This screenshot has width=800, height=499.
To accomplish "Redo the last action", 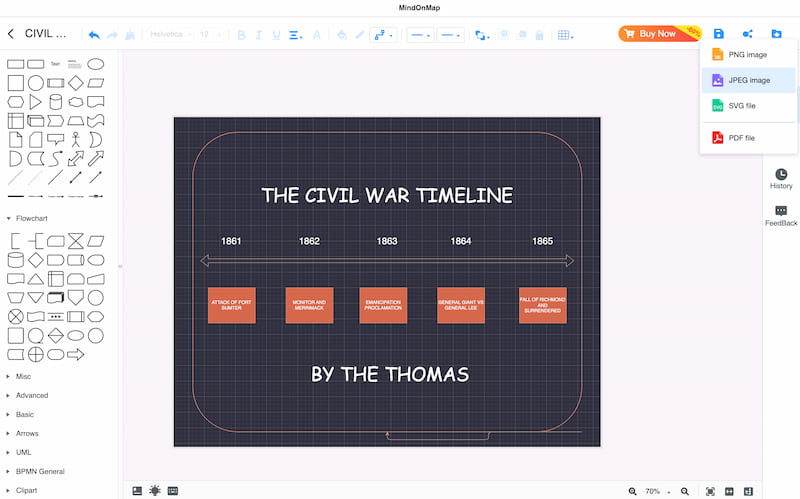I will pyautogui.click(x=112, y=35).
